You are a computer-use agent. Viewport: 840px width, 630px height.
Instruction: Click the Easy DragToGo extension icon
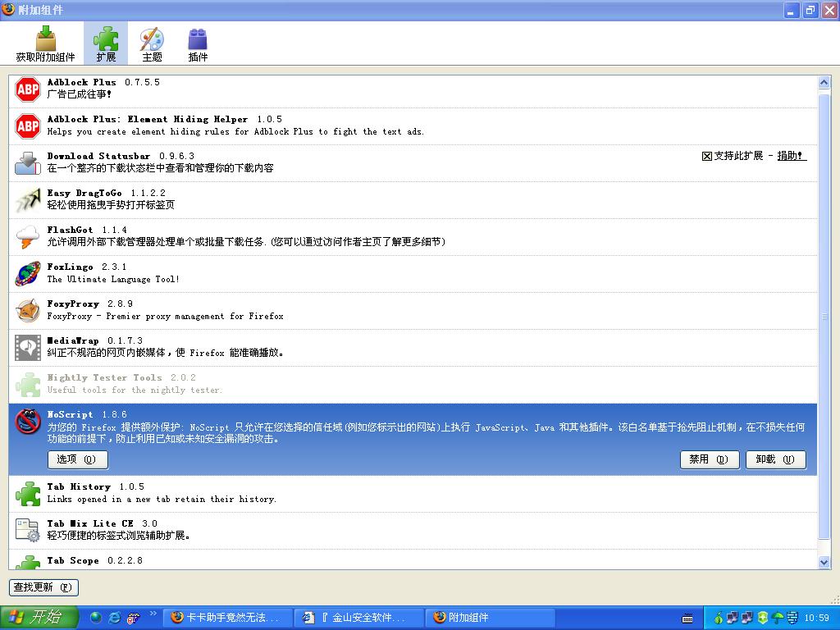pyautogui.click(x=27, y=200)
